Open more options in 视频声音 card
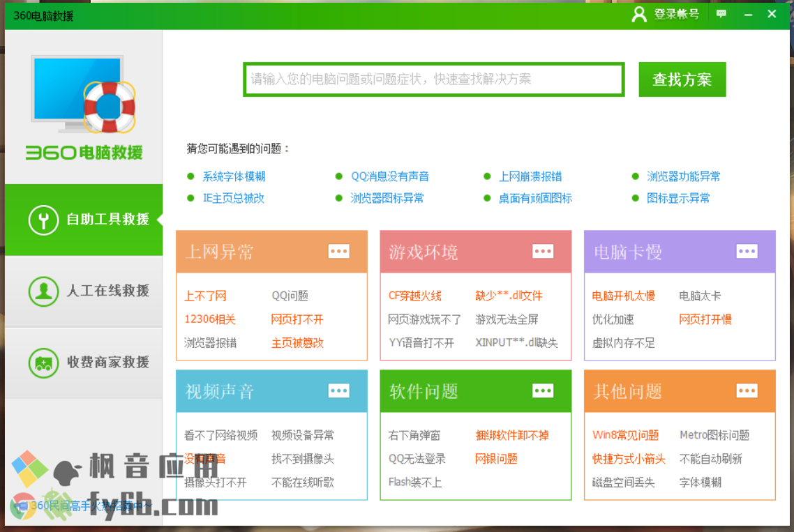 (x=339, y=390)
